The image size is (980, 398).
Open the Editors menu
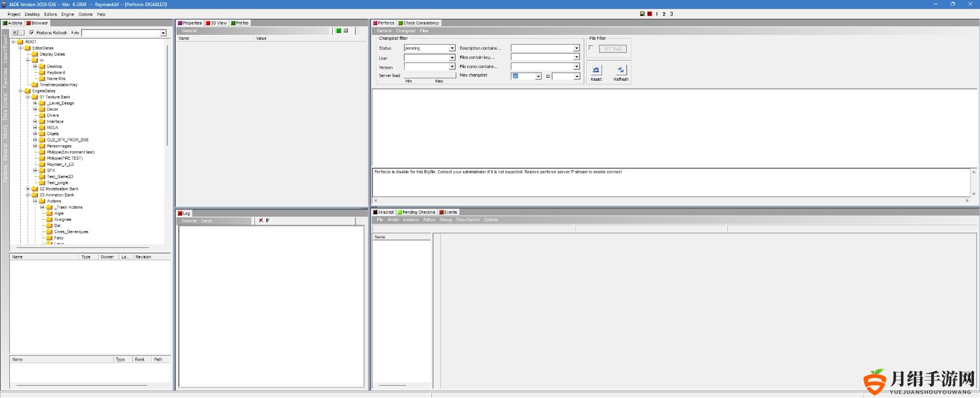51,14
